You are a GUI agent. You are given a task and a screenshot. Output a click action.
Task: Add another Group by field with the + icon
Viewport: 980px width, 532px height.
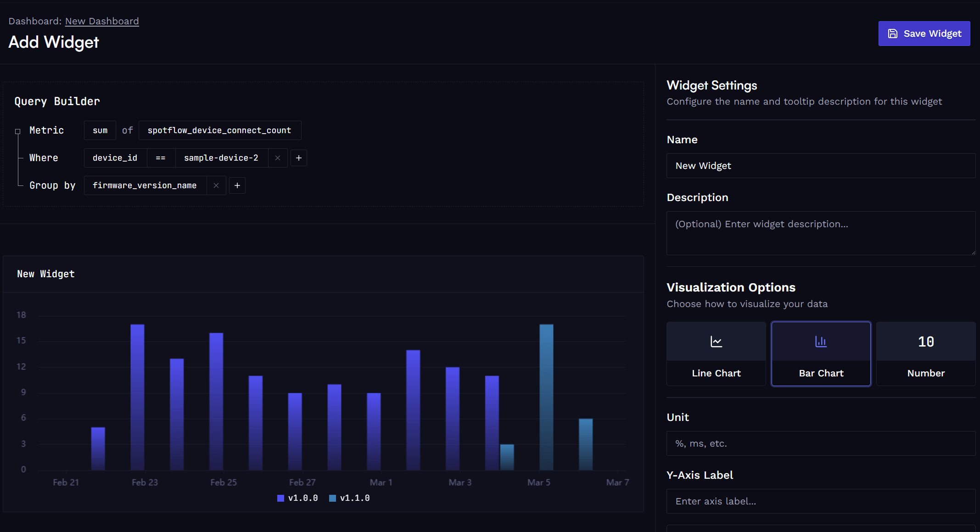pyautogui.click(x=237, y=185)
